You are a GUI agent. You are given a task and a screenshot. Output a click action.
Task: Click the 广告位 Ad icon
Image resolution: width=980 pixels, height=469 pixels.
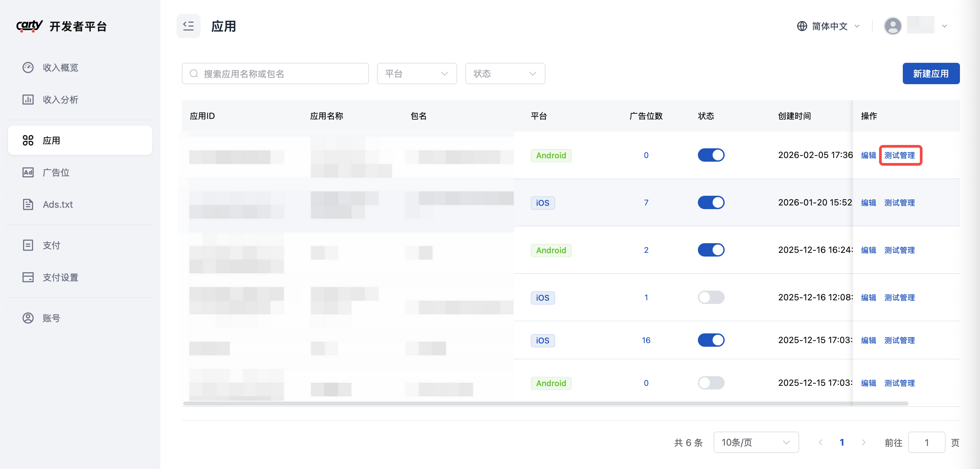pyautogui.click(x=28, y=172)
